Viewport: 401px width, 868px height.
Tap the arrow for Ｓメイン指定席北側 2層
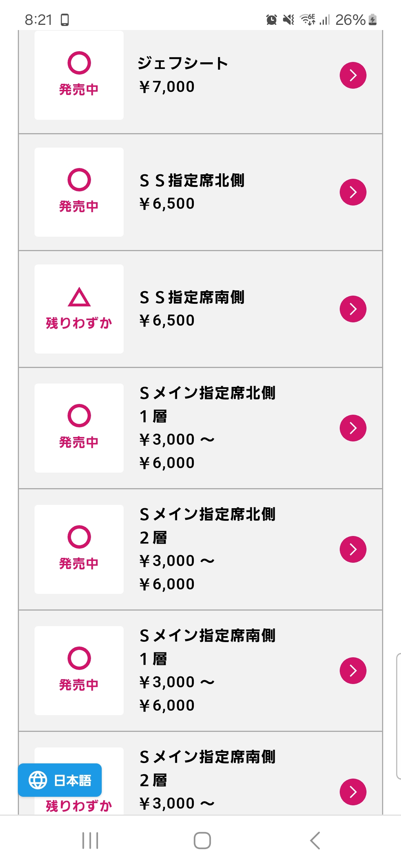coord(353,549)
